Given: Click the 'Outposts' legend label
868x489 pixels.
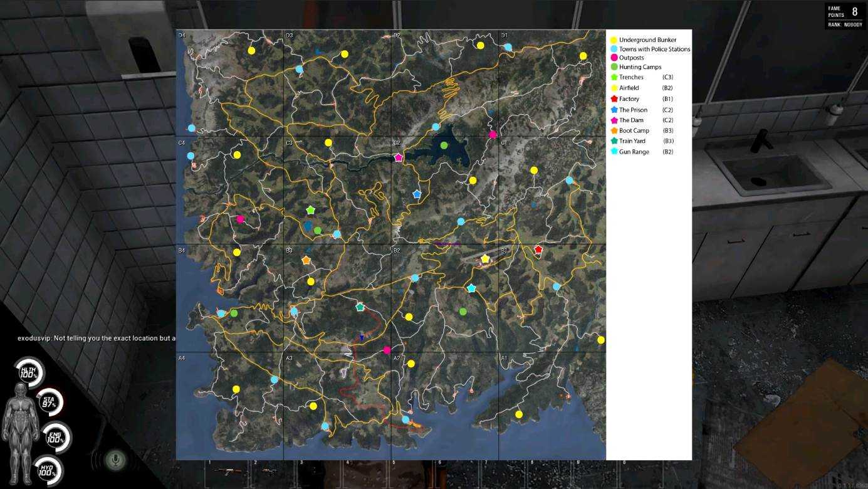Looking at the screenshot, I should coord(632,58).
